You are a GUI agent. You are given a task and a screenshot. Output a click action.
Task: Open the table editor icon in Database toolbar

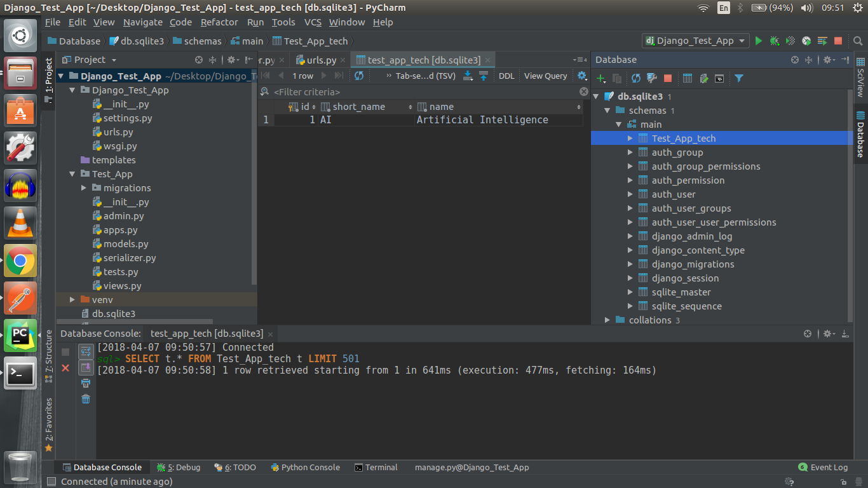click(x=688, y=78)
